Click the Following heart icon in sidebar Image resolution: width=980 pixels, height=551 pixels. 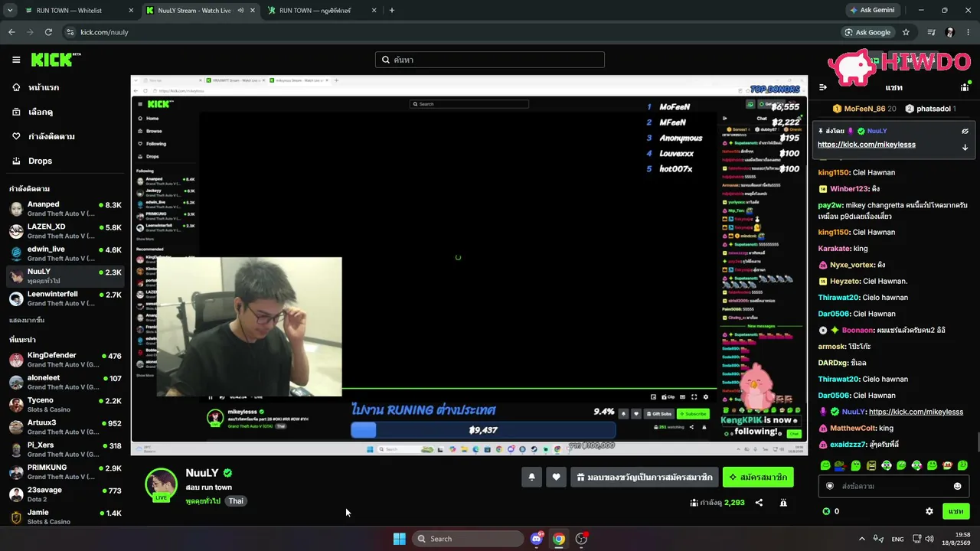coord(16,136)
